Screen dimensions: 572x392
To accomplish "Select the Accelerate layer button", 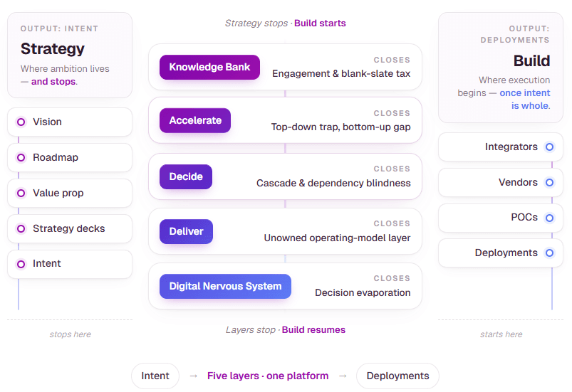I will tap(195, 120).
